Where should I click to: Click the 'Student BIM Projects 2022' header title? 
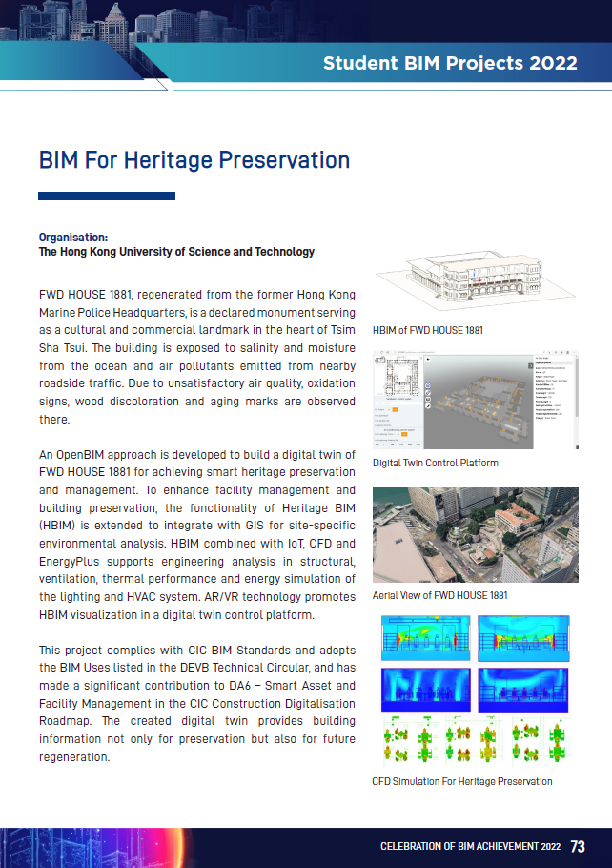(x=450, y=63)
